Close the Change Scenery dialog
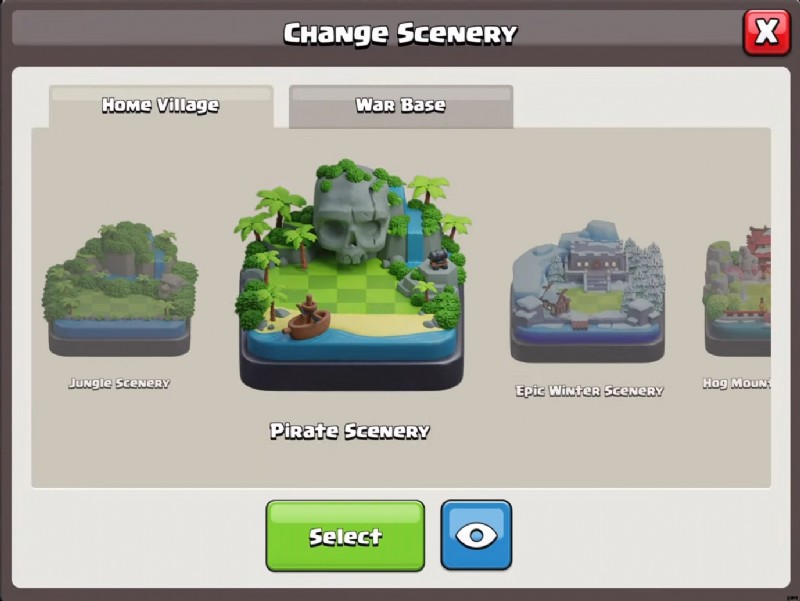This screenshot has width=800, height=601. point(767,32)
